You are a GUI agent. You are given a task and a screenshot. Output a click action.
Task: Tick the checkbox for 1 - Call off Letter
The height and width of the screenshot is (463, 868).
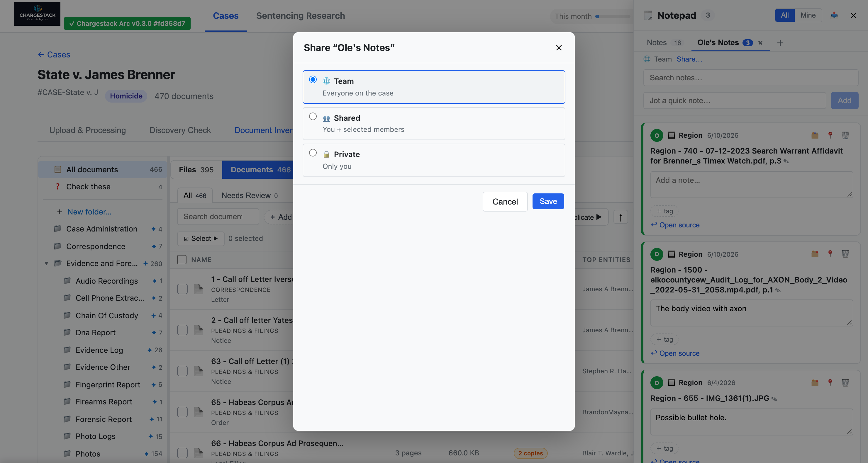[x=182, y=289]
